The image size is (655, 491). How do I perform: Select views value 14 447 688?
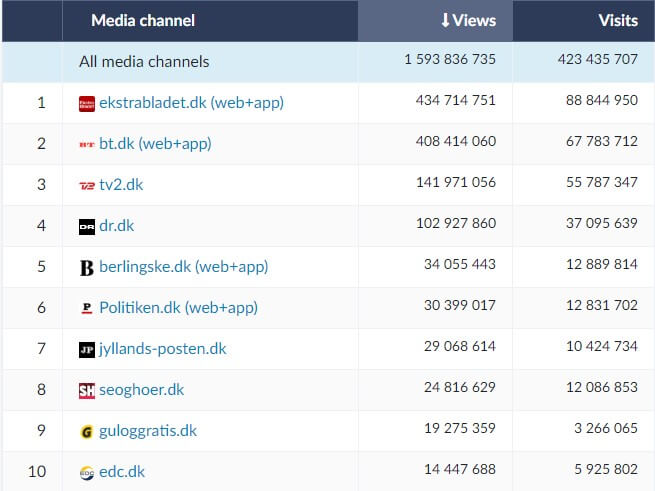click(460, 469)
